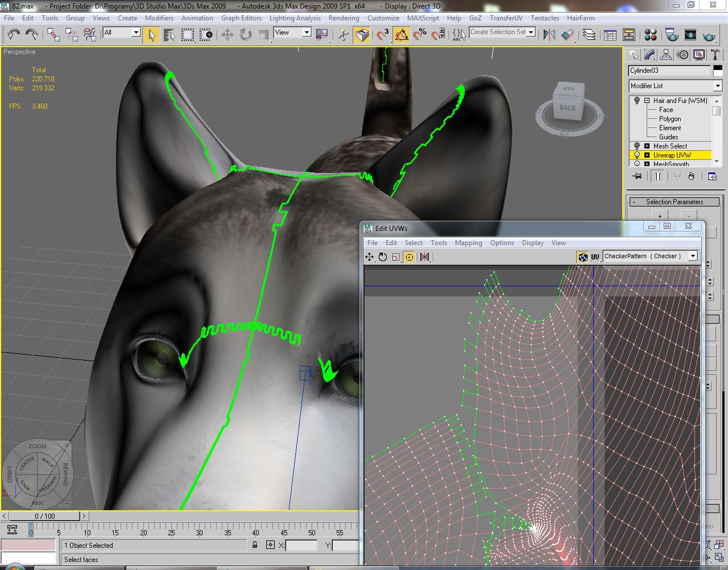728x570 pixels.
Task: Toggle Percent Snap icon
Action: pos(420,35)
